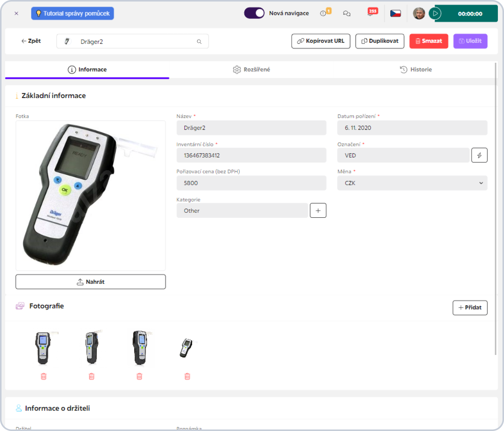Click the vertical page scrollbar

pyautogui.click(x=496, y=209)
